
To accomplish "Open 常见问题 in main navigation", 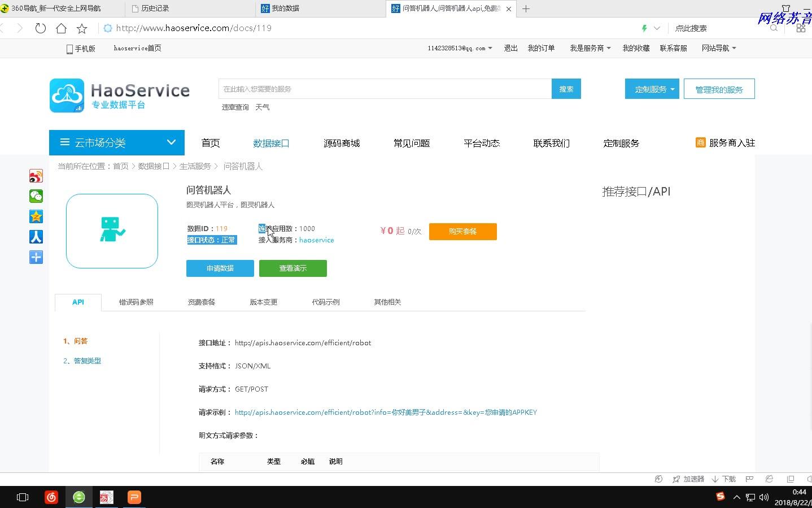I will 412,143.
